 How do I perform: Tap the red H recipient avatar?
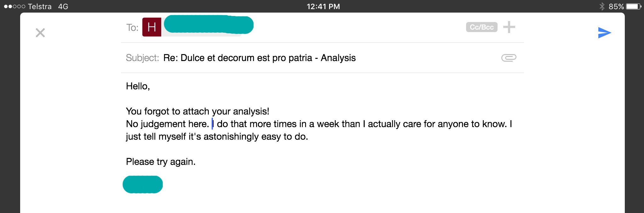[152, 27]
